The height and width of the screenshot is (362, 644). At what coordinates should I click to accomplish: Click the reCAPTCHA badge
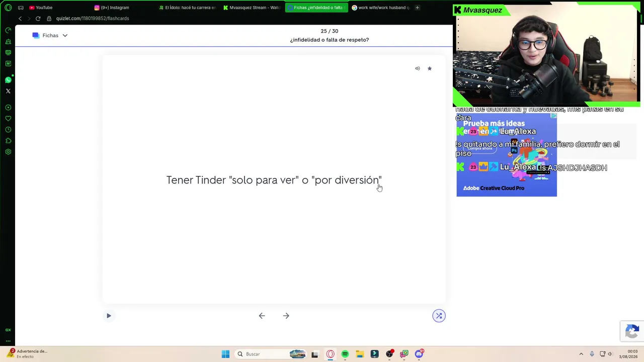tap(632, 331)
